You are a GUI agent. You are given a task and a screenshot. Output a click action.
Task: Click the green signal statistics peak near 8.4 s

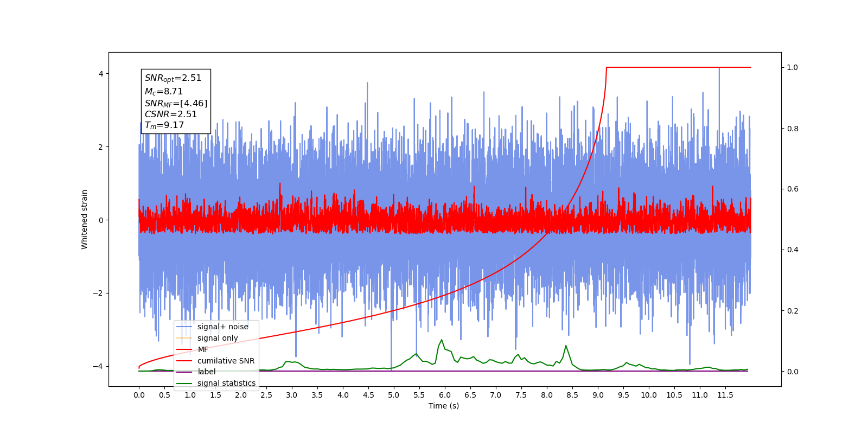coord(566,346)
